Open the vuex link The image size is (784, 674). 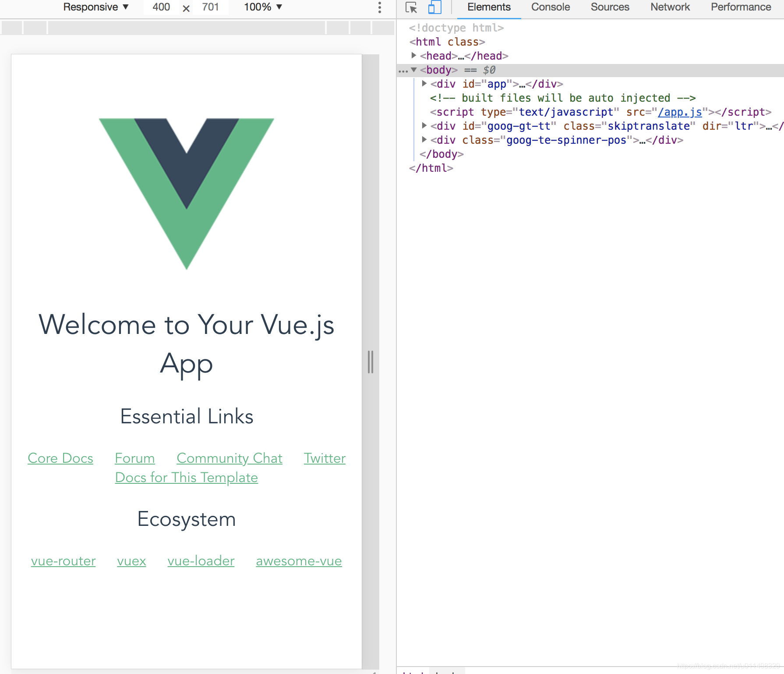point(131,561)
